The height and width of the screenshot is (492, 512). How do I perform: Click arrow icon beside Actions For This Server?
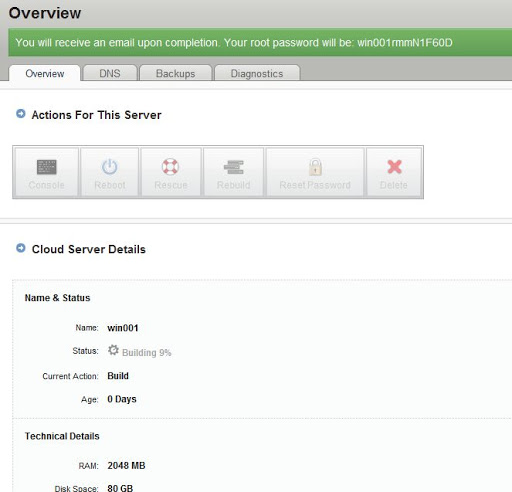(21, 114)
